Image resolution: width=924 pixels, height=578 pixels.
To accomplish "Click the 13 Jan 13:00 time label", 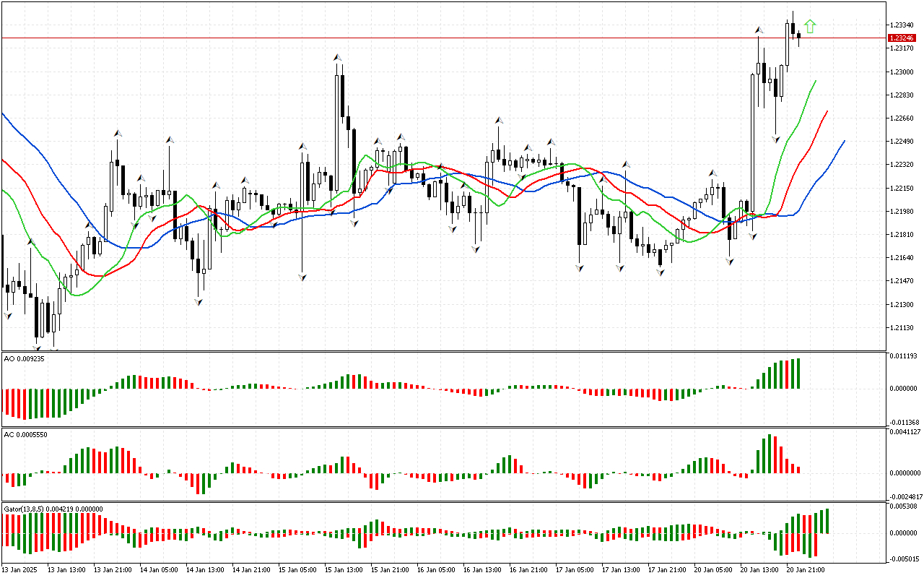I will tap(67, 570).
